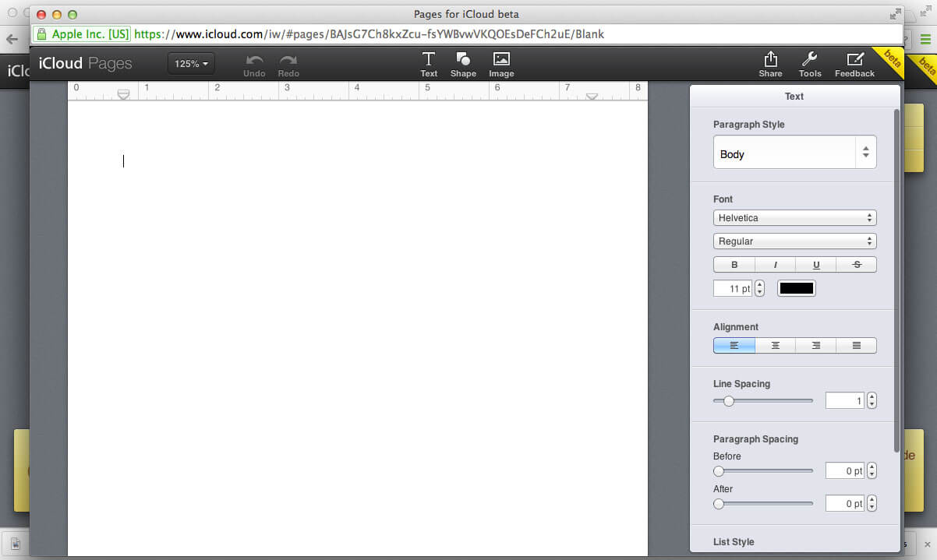Click the Image insert icon
Viewport: 937px width, 560px height.
[x=501, y=64]
